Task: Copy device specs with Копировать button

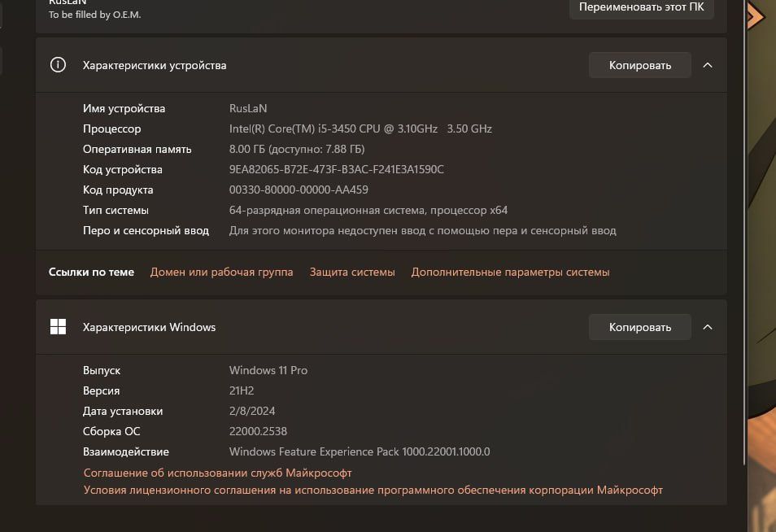Action: [x=640, y=65]
